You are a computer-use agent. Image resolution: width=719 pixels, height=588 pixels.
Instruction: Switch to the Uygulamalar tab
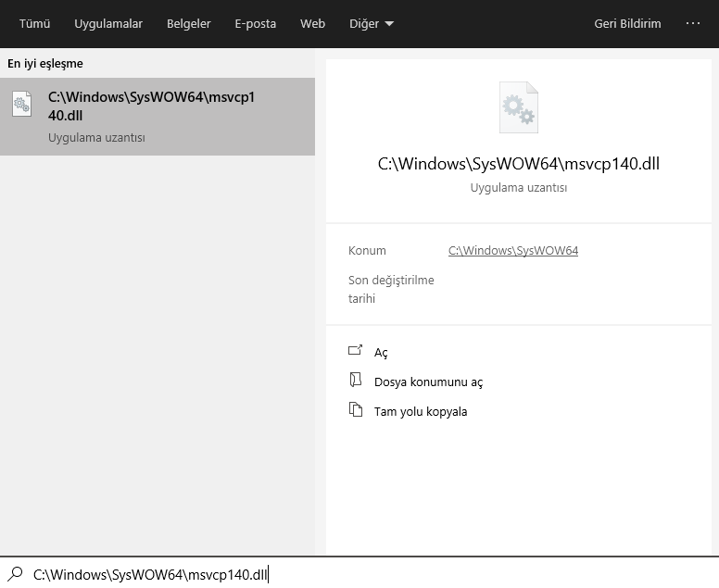tap(108, 23)
